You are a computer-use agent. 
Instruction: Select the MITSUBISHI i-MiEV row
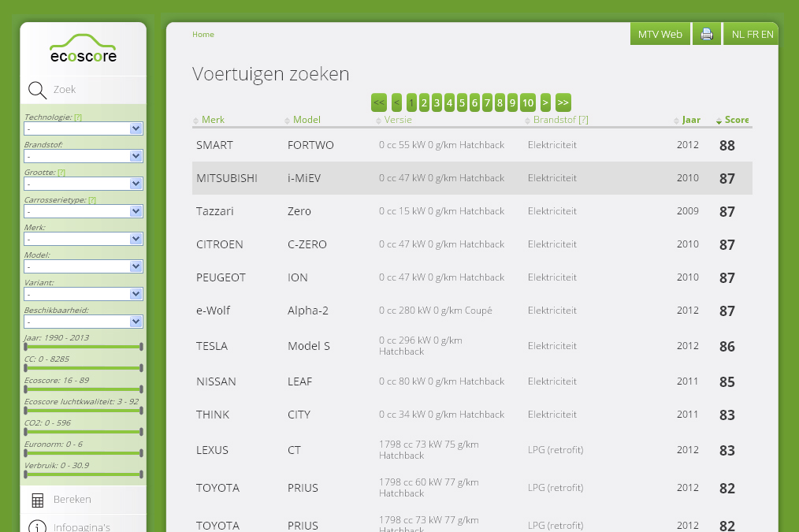tap(472, 178)
